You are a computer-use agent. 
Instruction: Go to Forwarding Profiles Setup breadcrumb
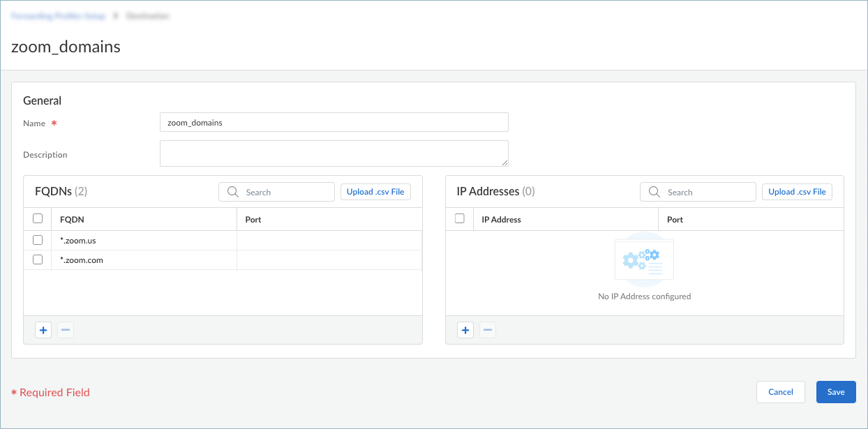point(60,15)
